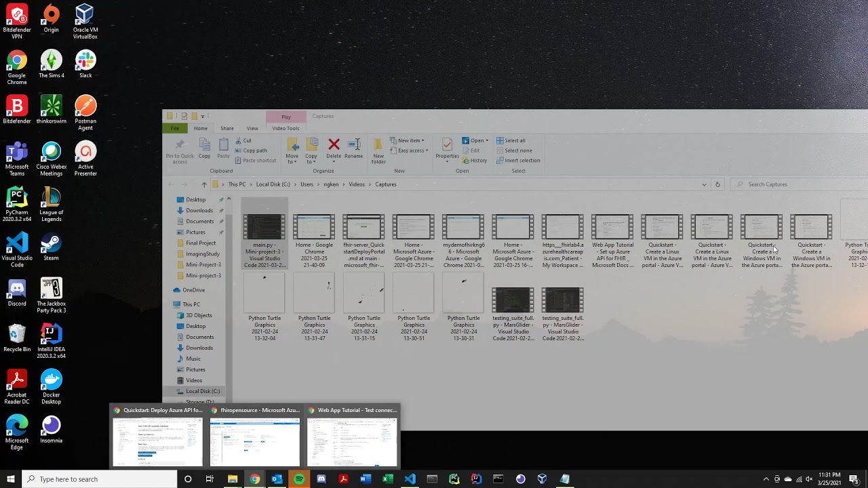868x488 pixels.
Task: Launch Steam desktop shortcut
Action: pos(51,246)
